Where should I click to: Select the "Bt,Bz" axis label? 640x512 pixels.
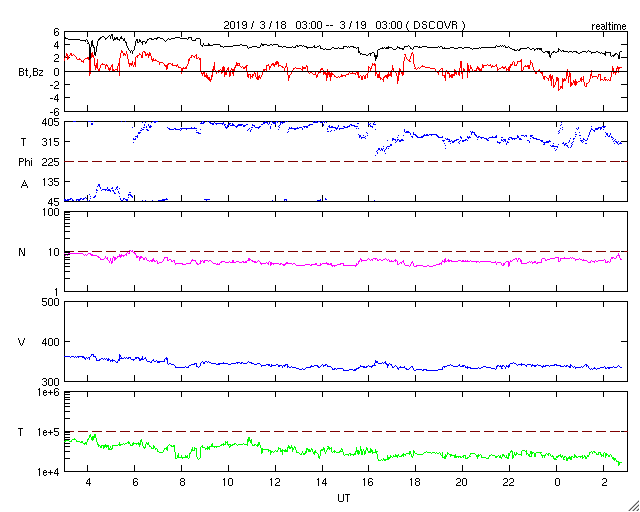(31, 73)
